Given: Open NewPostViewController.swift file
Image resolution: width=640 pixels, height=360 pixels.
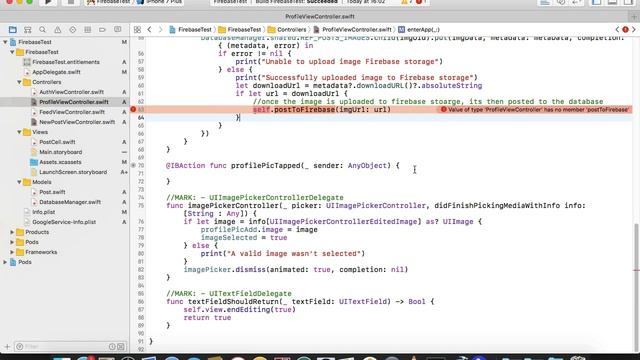Looking at the screenshot, I should click(x=77, y=122).
